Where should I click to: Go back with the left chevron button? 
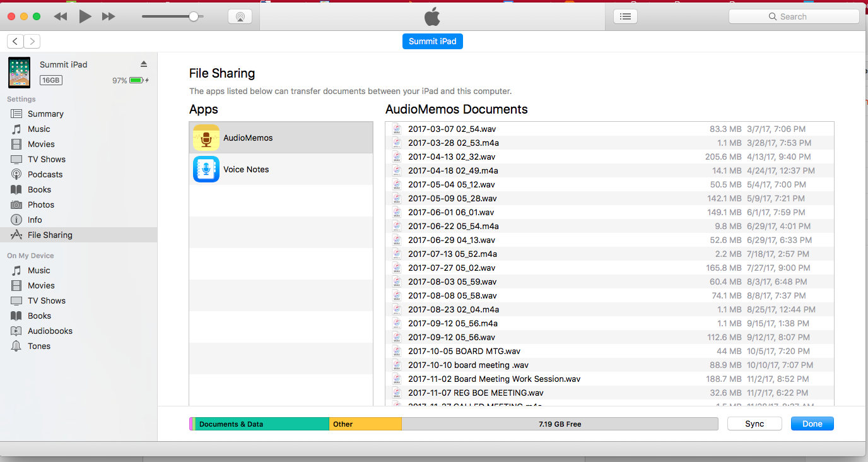click(15, 42)
